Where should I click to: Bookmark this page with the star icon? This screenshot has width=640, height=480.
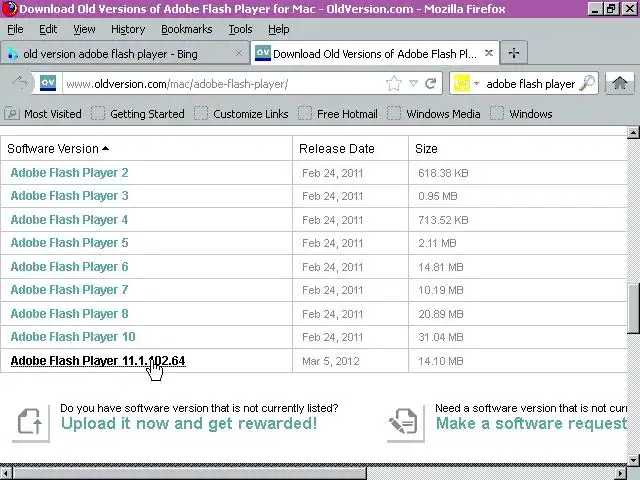click(393, 84)
